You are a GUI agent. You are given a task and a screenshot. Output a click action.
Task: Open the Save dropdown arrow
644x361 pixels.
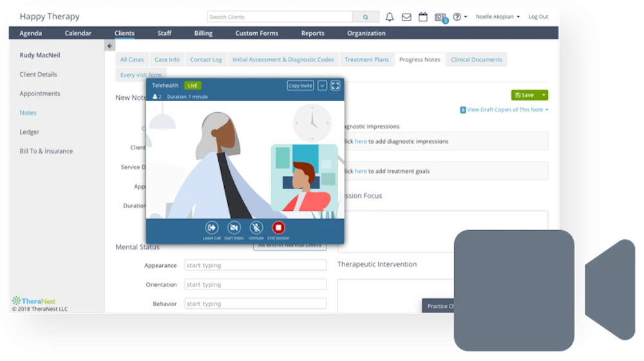(x=544, y=95)
